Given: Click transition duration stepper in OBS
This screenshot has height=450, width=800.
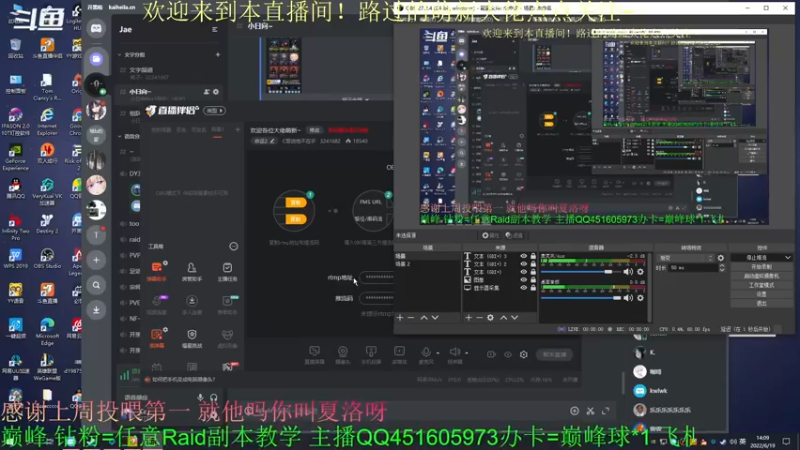Looking at the screenshot, I should click(722, 268).
